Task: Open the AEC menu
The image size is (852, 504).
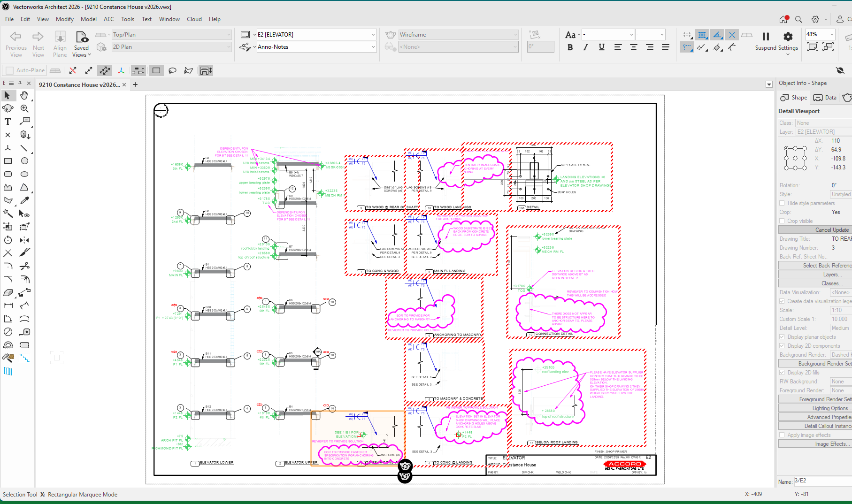Action: click(108, 19)
